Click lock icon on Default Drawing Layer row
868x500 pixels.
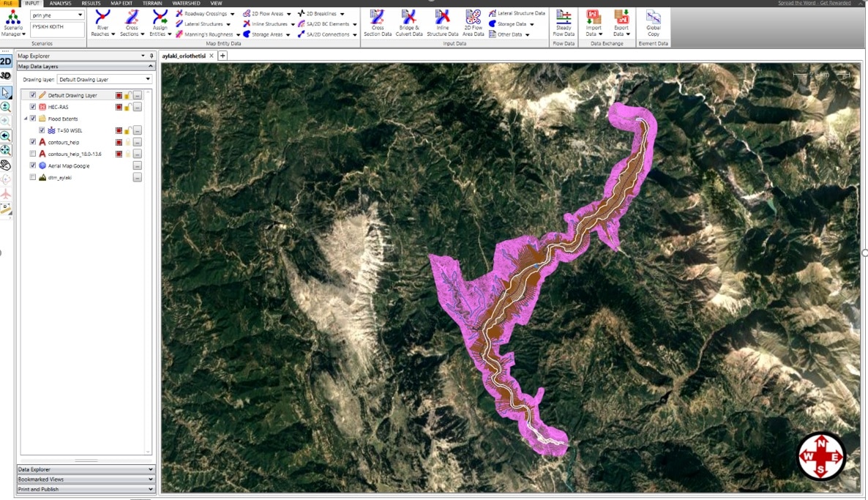128,95
